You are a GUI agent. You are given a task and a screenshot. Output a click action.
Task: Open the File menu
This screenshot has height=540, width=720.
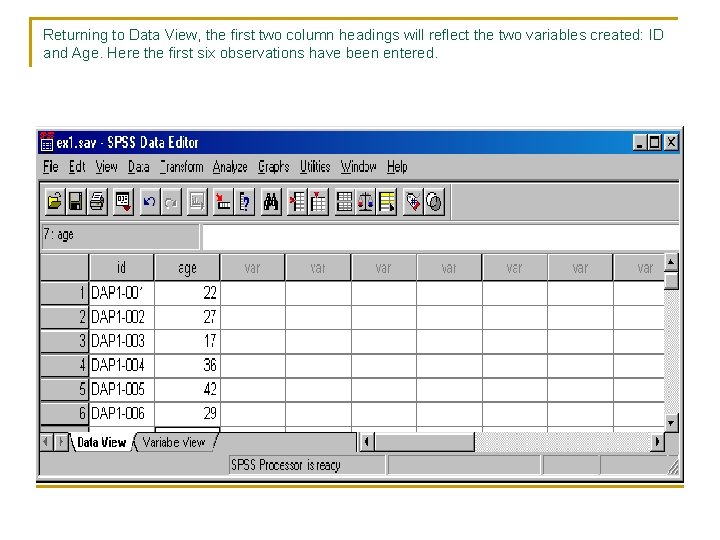(51, 167)
